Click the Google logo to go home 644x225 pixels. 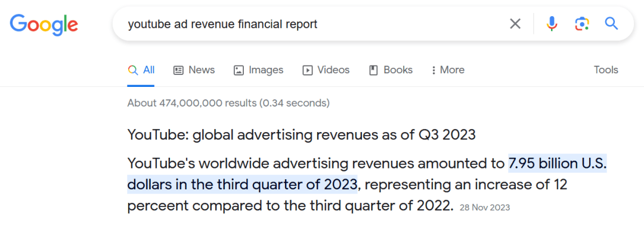[44, 26]
